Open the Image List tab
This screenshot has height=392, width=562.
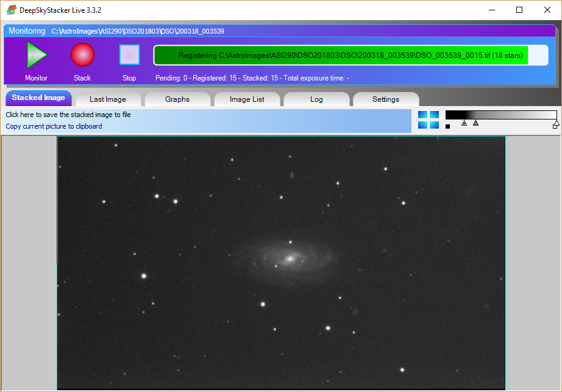(247, 99)
